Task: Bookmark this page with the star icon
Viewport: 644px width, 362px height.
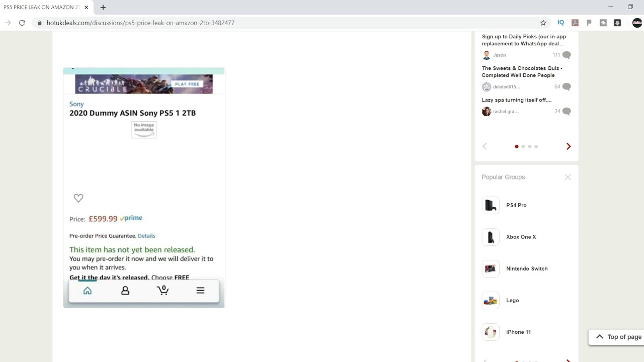Action: click(543, 23)
